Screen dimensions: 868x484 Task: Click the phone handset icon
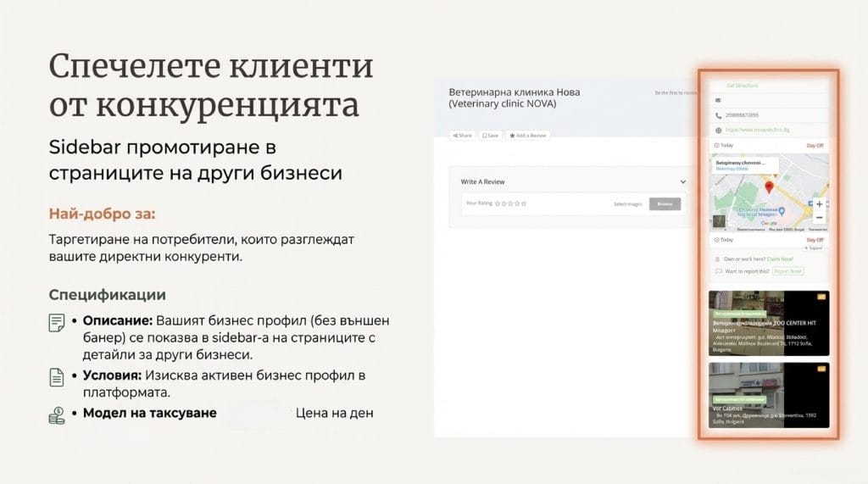718,116
